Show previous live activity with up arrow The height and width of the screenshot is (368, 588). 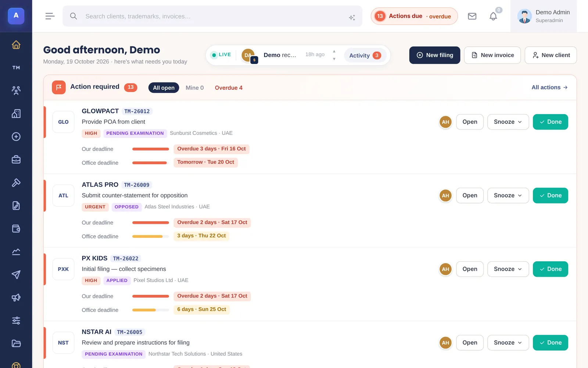pos(334,52)
